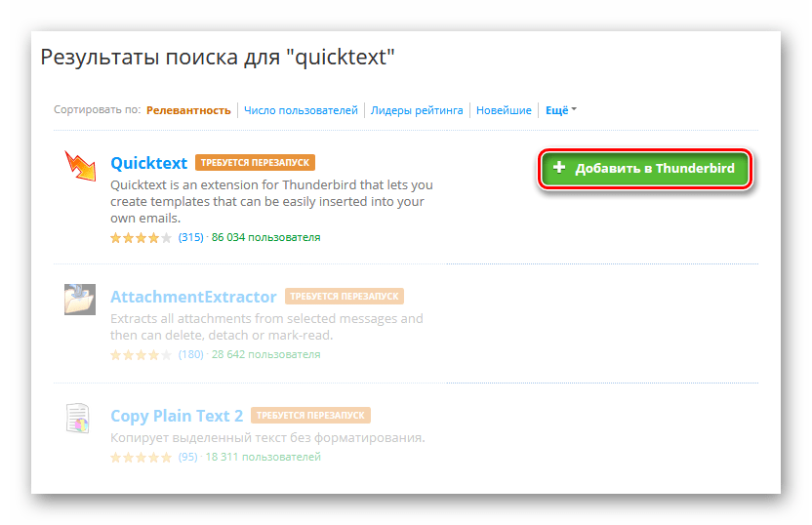
Task: Click the Quicktext arrow icon
Action: click(x=81, y=168)
